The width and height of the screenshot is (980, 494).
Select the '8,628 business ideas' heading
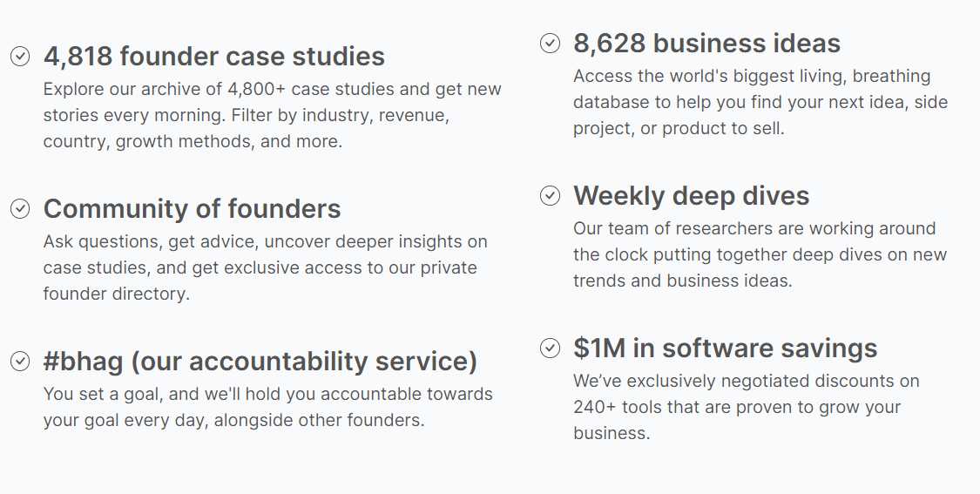[706, 44]
